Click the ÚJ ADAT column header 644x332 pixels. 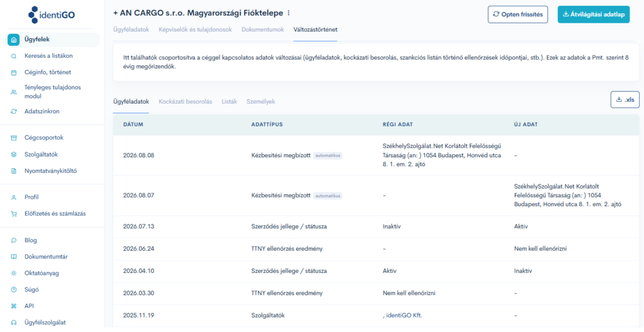[x=526, y=124]
